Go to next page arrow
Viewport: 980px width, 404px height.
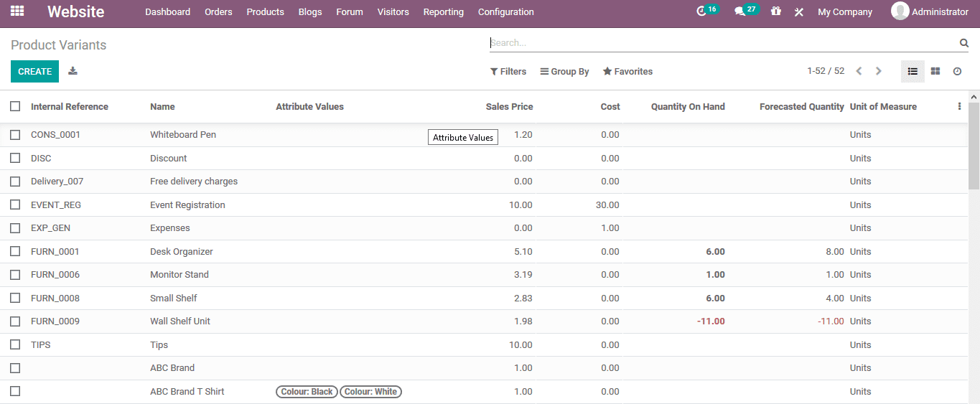[x=878, y=71]
